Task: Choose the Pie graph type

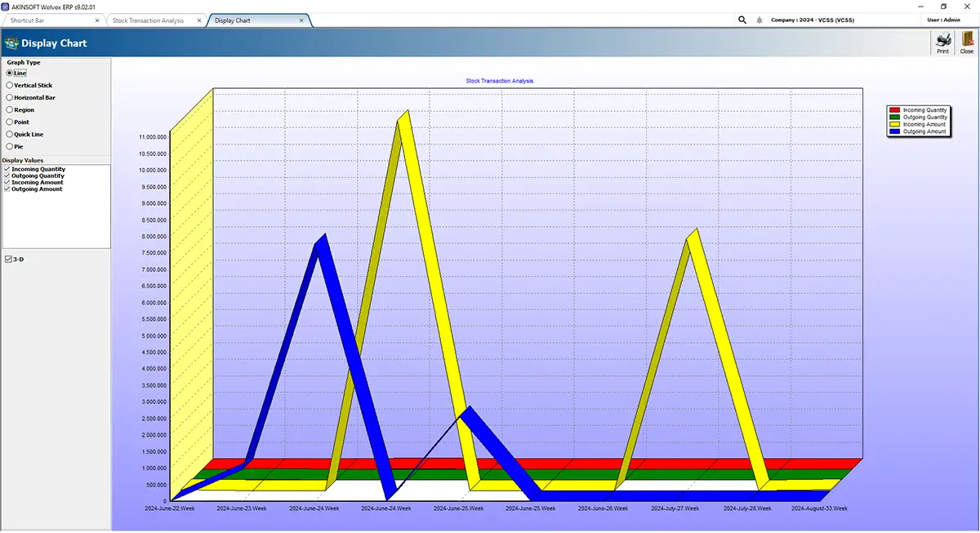Action: point(15,146)
